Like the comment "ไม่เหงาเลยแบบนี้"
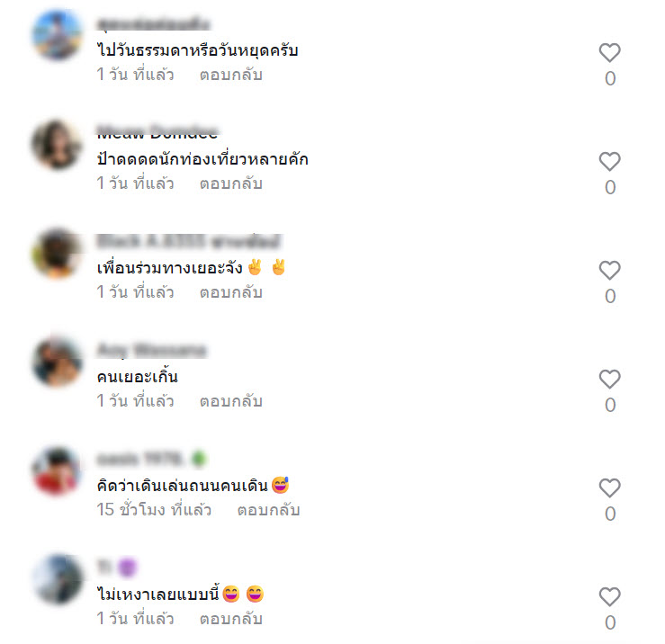The height and width of the screenshot is (644, 665). (x=609, y=597)
